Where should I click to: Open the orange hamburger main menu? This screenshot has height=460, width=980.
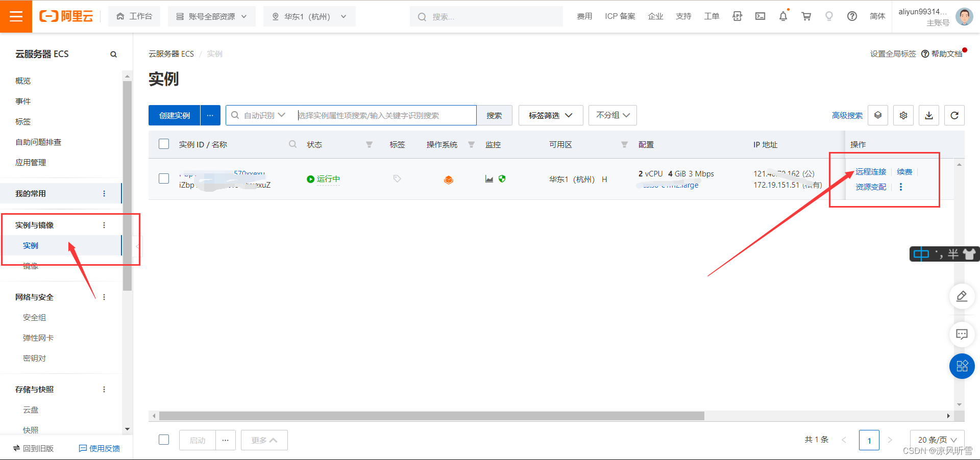click(x=16, y=16)
